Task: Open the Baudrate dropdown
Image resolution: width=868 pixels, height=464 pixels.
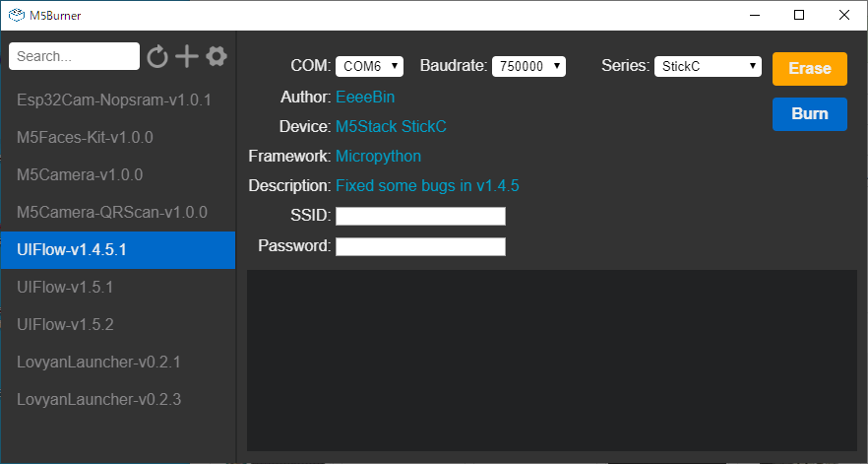Action: coord(528,66)
